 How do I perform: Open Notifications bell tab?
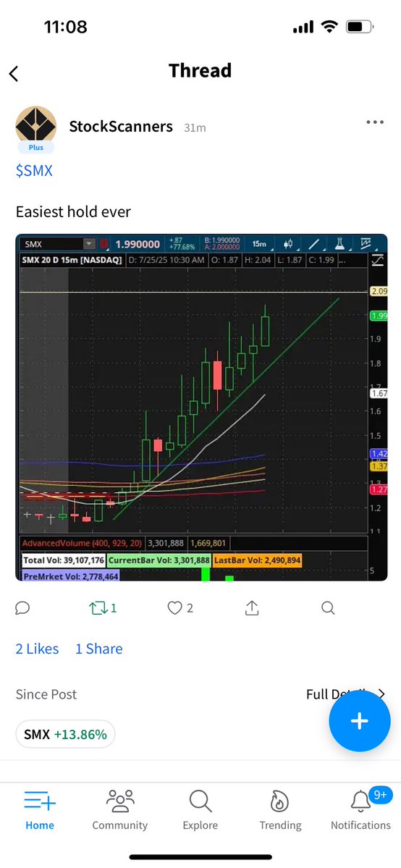360,810
